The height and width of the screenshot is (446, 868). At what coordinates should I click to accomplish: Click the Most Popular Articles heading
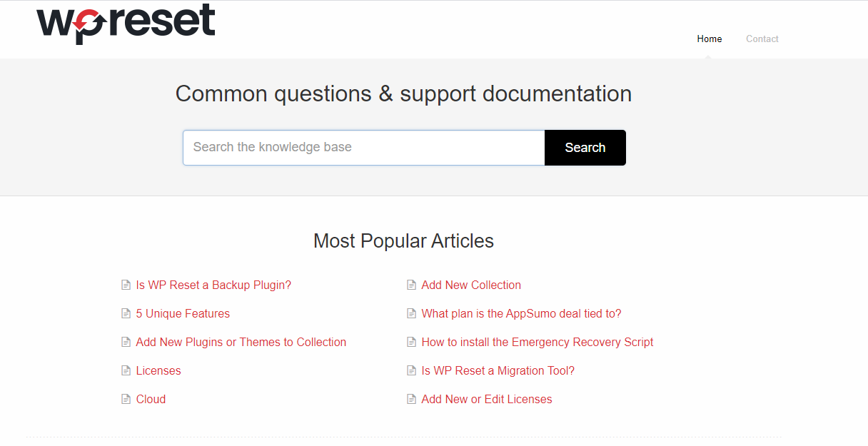point(403,241)
